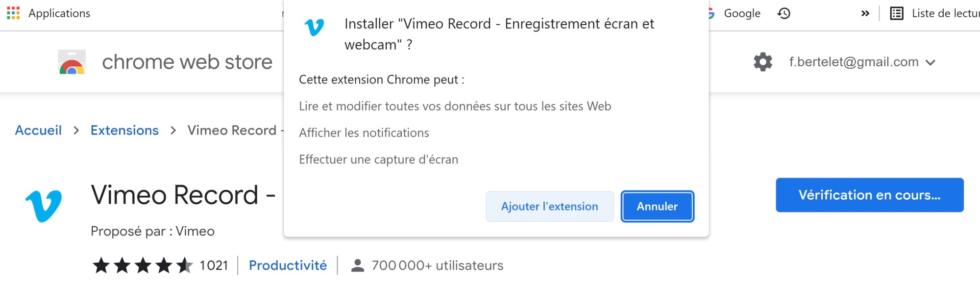Open the Extensions breadcrumb link
The width and height of the screenshot is (980, 293).
[124, 131]
